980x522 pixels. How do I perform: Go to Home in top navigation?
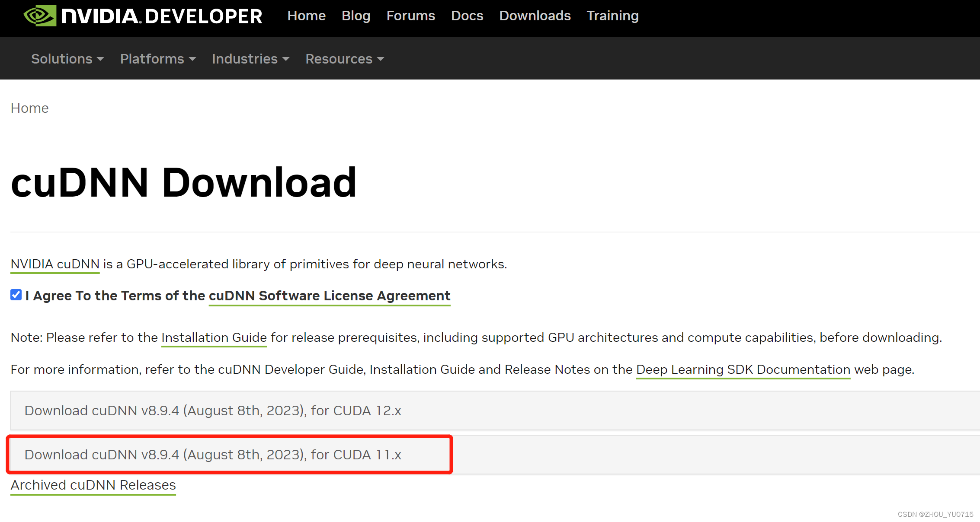click(x=306, y=16)
